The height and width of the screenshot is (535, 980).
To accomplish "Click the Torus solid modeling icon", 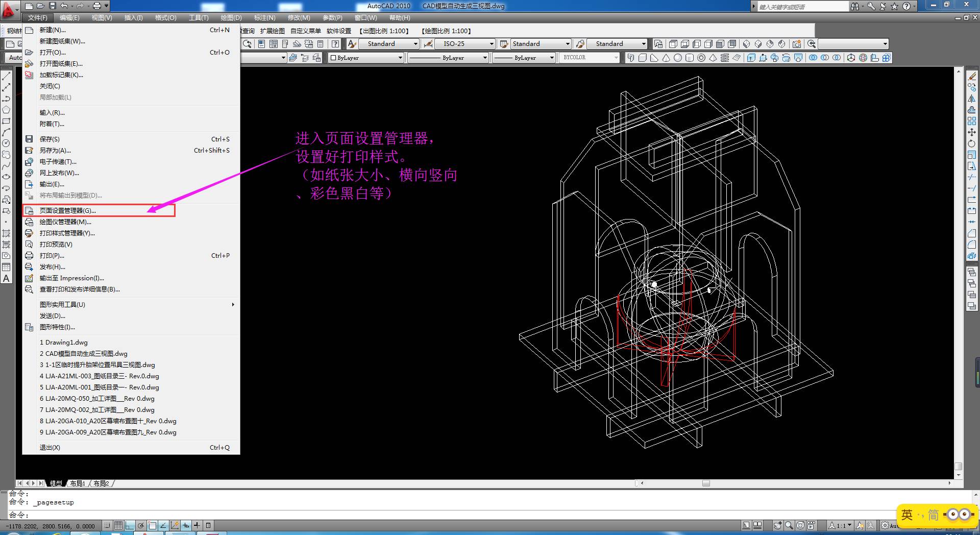I will [x=701, y=58].
